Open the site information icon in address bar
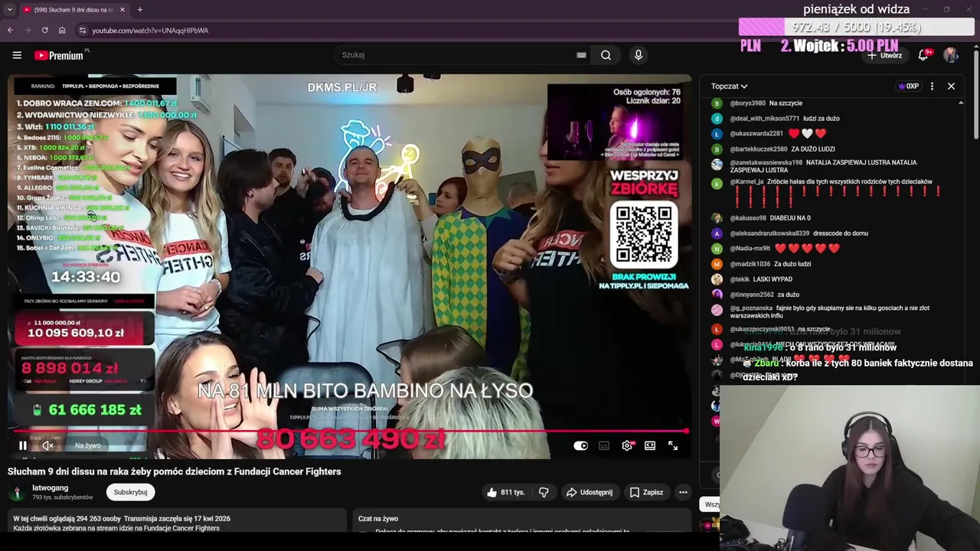The image size is (980, 551). pos(83,31)
